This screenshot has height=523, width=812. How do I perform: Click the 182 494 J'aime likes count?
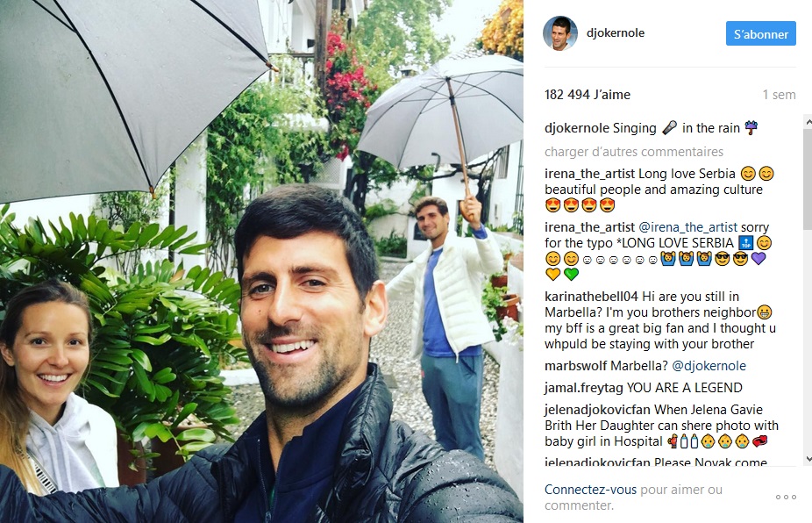coord(588,95)
